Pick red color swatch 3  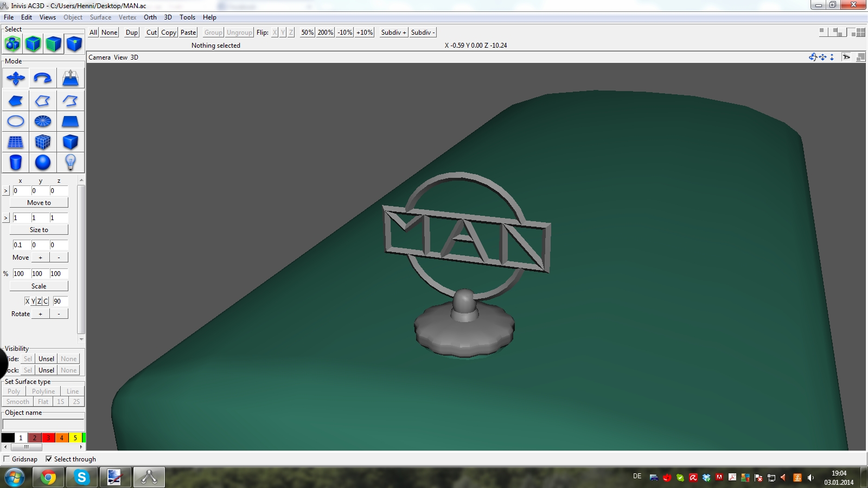point(48,438)
